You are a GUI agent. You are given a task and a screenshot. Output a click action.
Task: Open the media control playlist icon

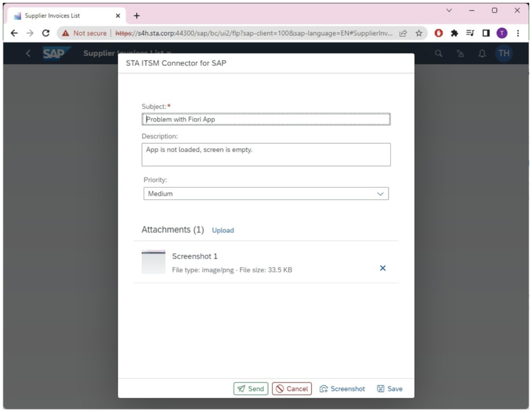(x=470, y=33)
